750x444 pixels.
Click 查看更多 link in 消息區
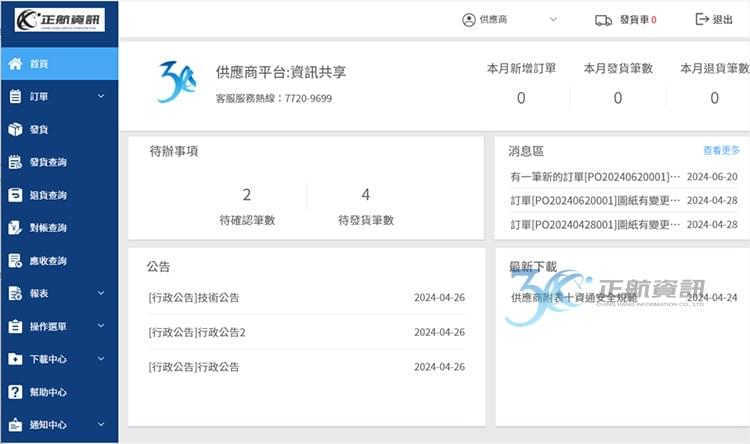point(721,150)
